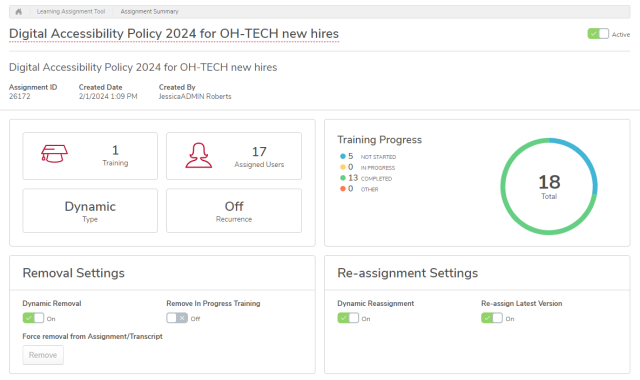Viewport: 640px width, 380px height.
Task: Select the Assignment Summary breadcrumb
Action: [x=149, y=11]
